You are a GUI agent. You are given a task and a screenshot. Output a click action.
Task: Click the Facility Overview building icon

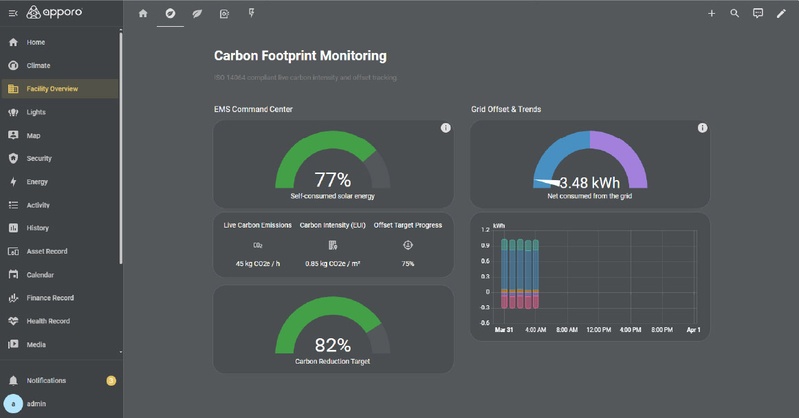coord(13,89)
